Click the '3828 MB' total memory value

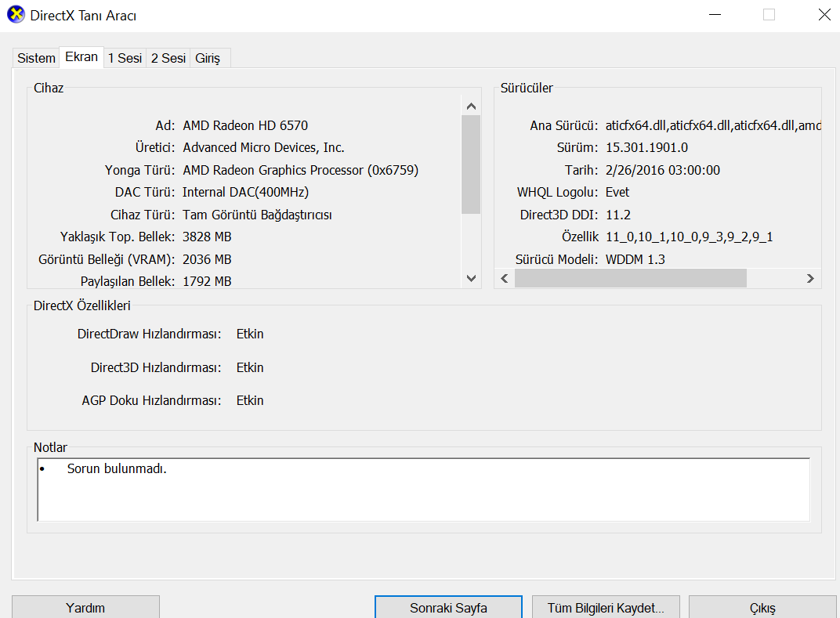pyautogui.click(x=207, y=237)
